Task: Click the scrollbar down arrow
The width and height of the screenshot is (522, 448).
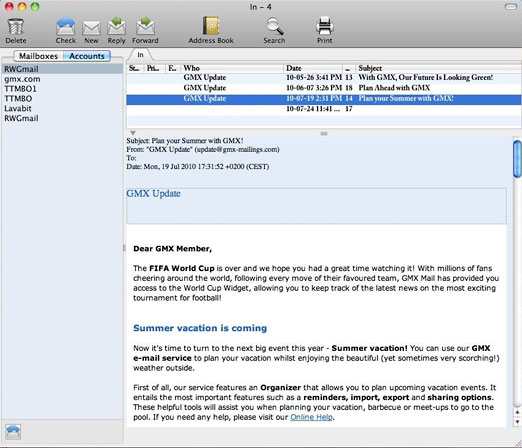Action: [517, 422]
